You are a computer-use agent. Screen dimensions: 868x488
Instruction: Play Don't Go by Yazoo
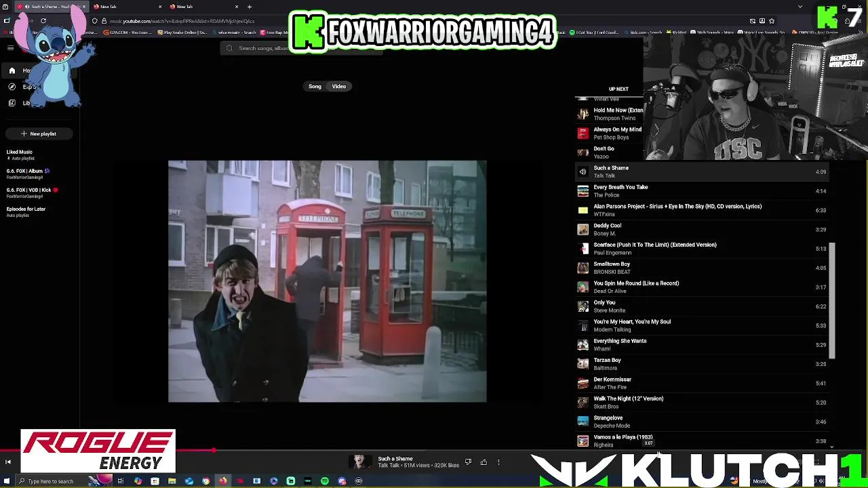609,152
